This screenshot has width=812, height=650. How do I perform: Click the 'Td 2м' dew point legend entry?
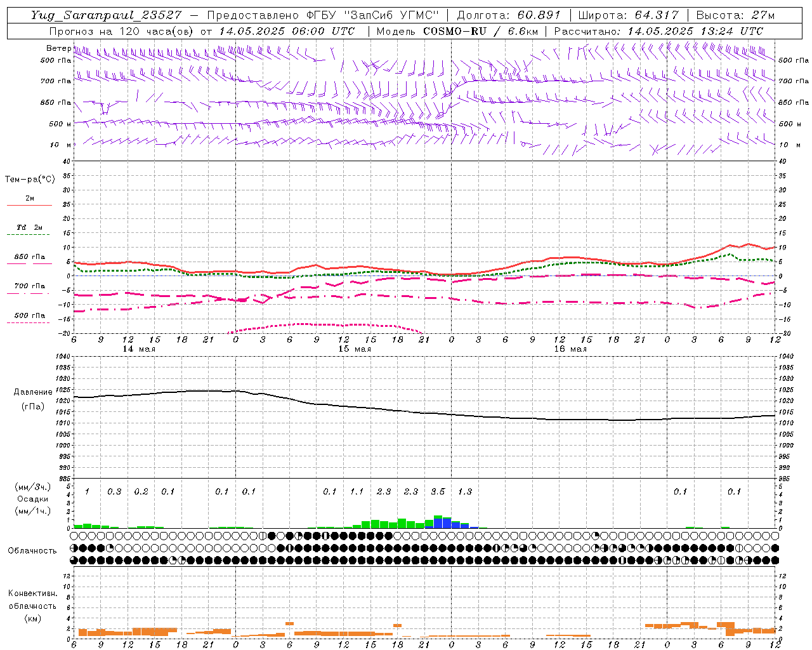click(30, 227)
